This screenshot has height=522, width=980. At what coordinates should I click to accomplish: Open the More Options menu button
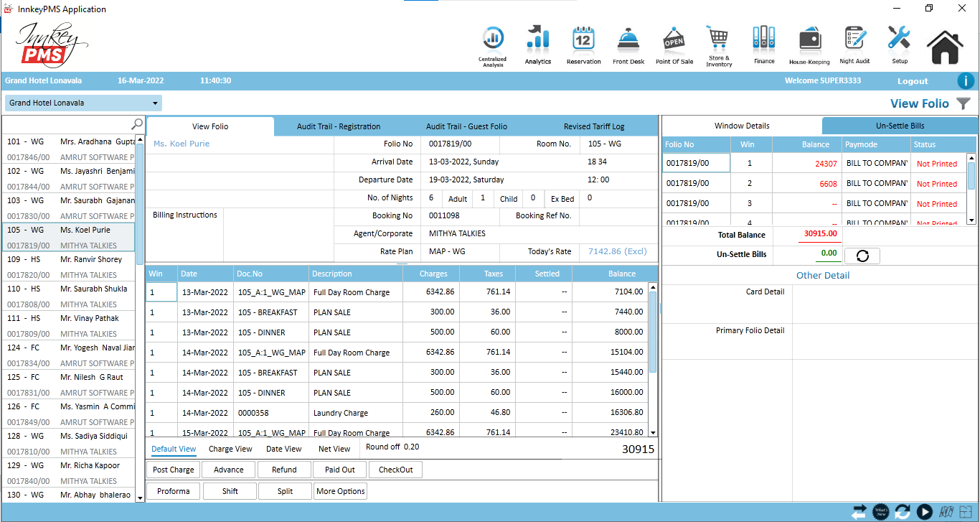(341, 491)
